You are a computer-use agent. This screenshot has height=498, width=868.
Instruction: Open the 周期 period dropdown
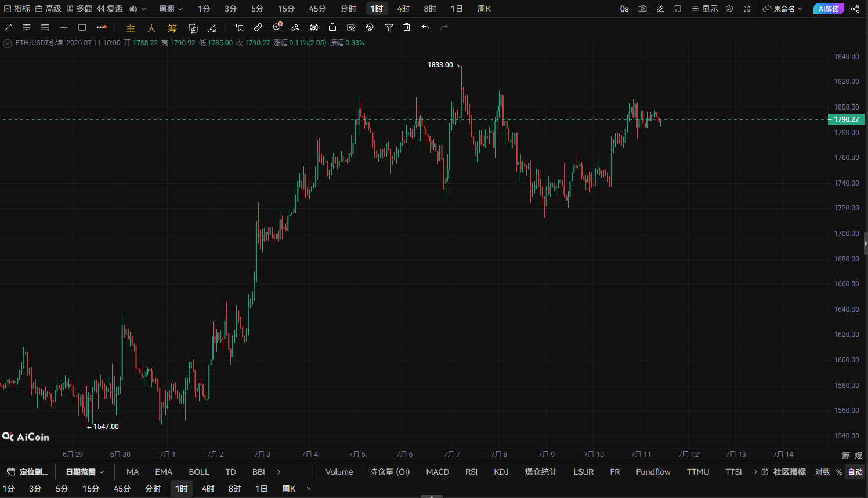pyautogui.click(x=171, y=9)
